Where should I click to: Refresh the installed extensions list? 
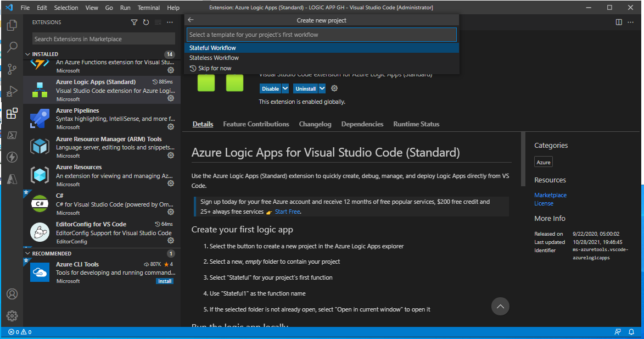[x=145, y=22]
